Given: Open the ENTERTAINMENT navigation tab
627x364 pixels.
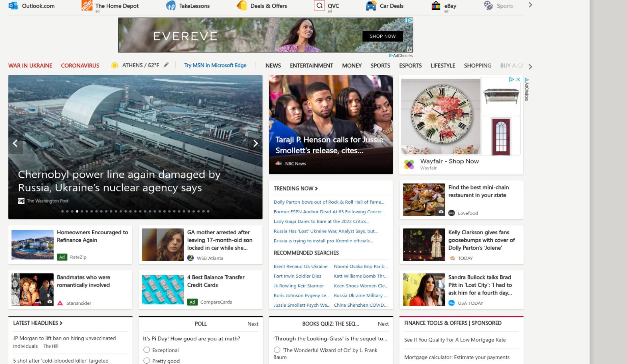Looking at the screenshot, I should (311, 65).
